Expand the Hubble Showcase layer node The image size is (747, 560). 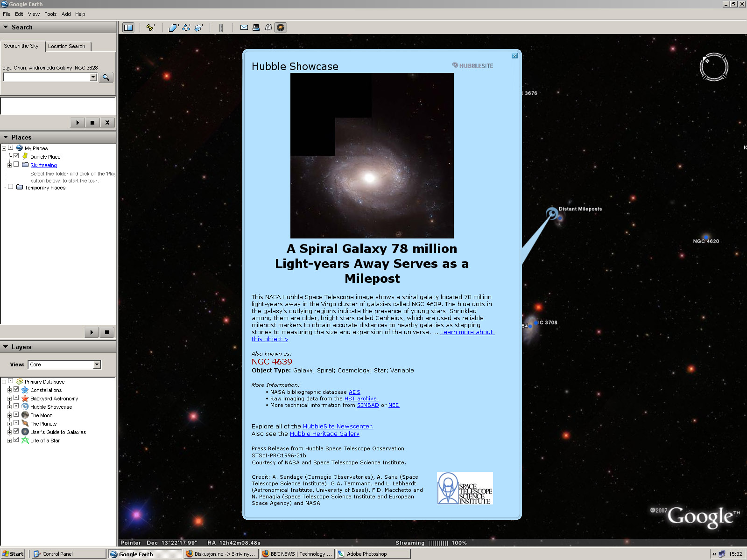point(9,407)
